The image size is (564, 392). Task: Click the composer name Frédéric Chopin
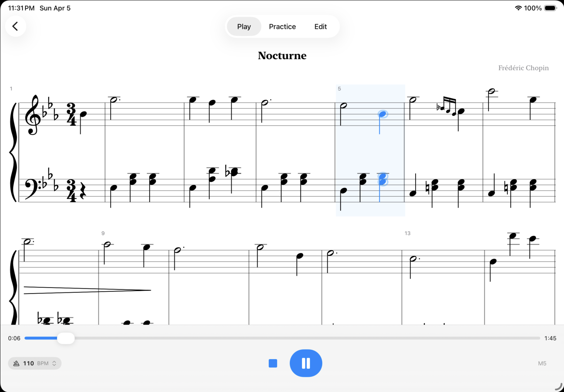tap(523, 68)
